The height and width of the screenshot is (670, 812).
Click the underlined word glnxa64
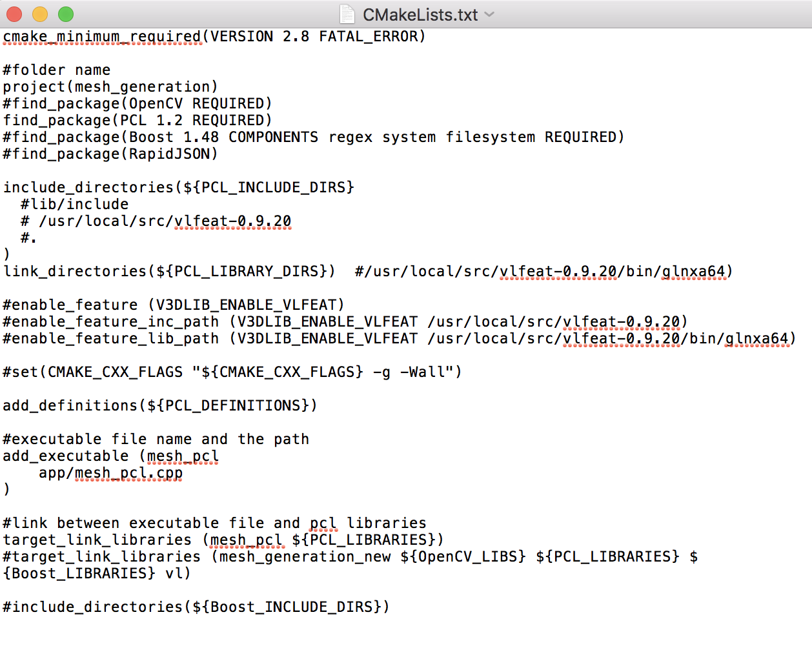693,272
